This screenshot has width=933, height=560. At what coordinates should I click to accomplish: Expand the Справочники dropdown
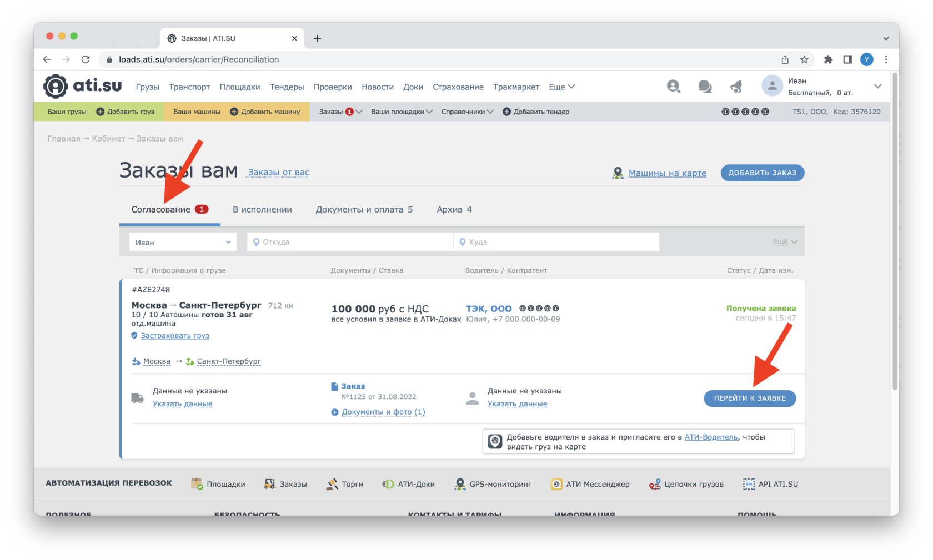pos(467,112)
